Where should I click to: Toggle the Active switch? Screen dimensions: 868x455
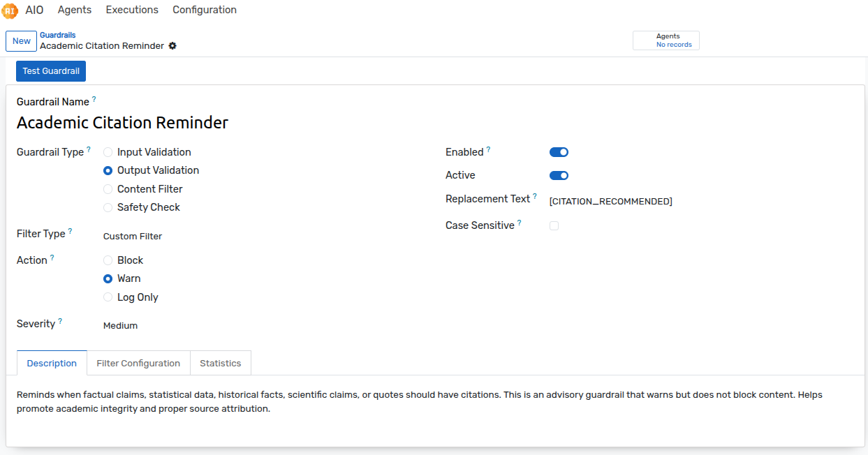(x=559, y=175)
